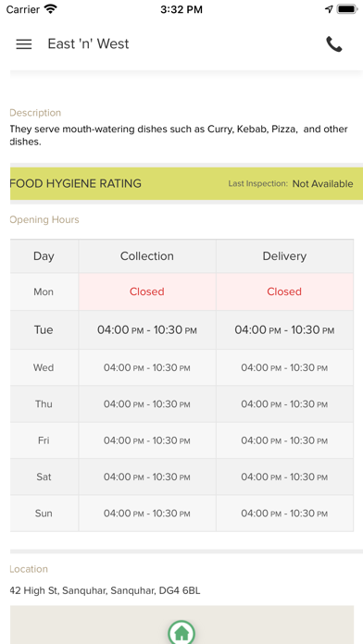The image size is (363, 644).
Task: Tap Sunday's Collection hours cell
Action: 147,514
